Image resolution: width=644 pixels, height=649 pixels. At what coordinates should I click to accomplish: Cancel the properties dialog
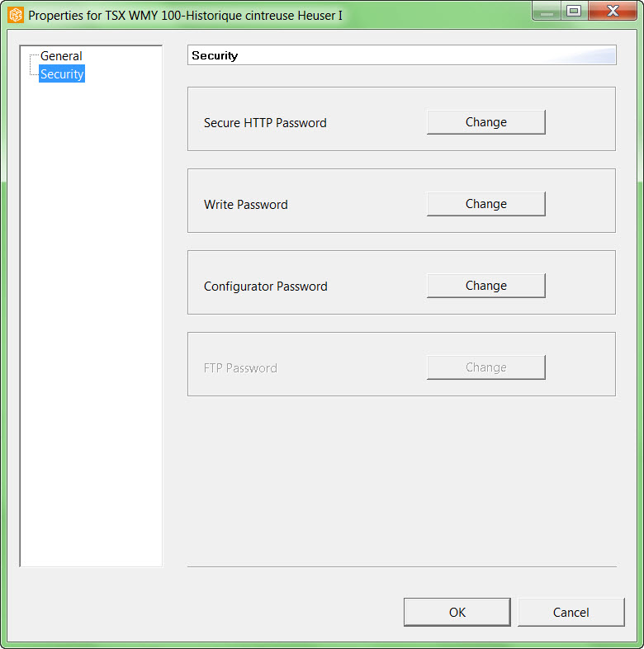(x=571, y=612)
